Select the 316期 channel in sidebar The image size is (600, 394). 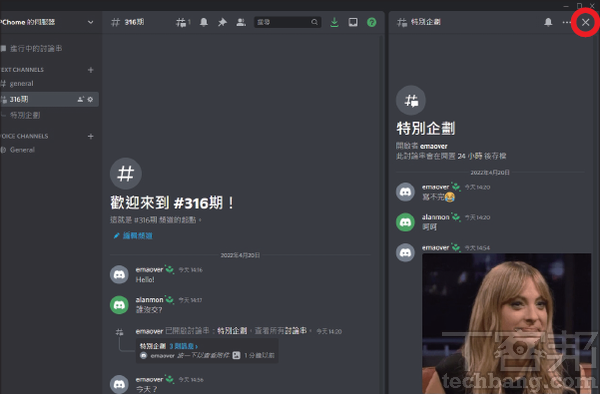[x=49, y=99]
